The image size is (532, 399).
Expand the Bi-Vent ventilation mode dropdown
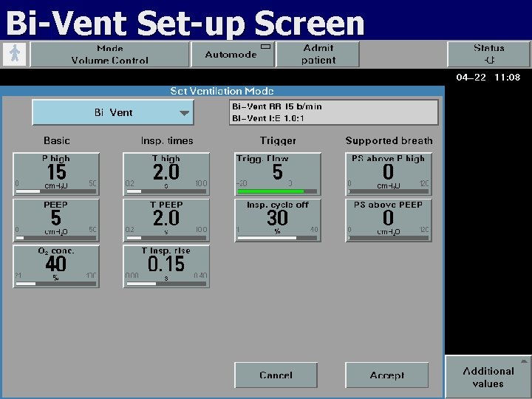click(113, 112)
